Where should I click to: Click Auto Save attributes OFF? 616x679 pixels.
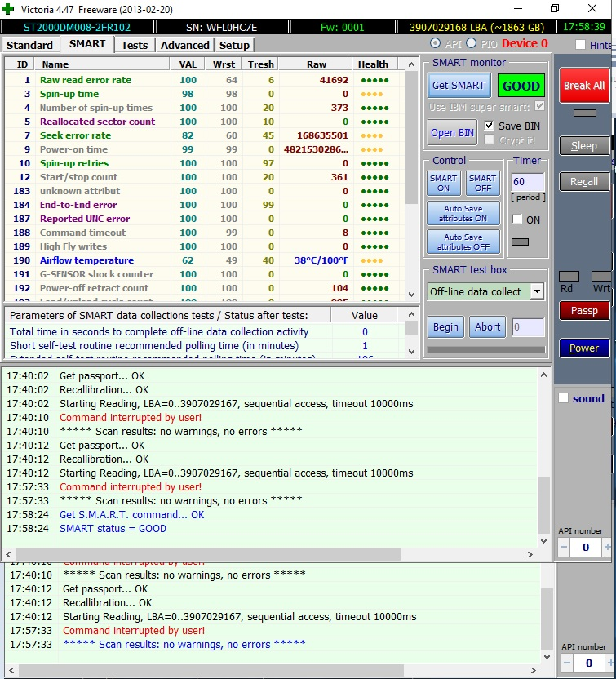[x=463, y=242]
